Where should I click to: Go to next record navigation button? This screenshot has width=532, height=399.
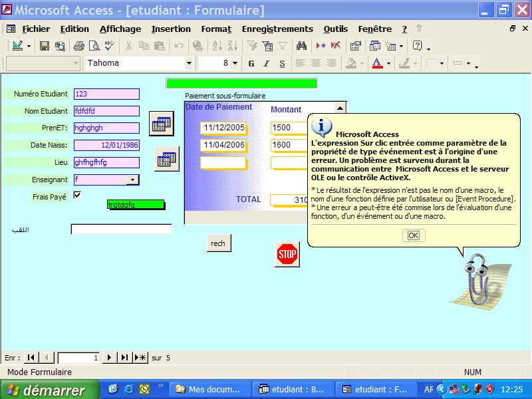coord(109,357)
